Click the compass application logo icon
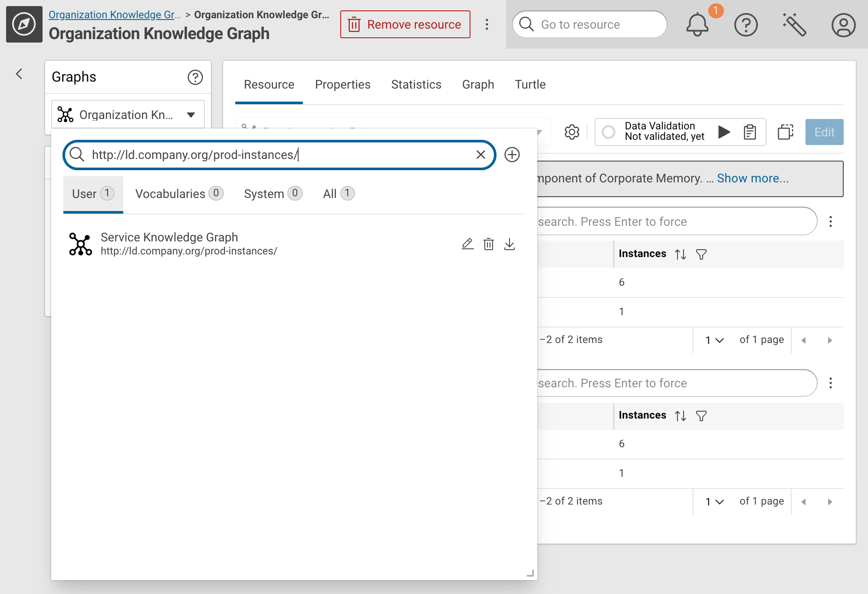The image size is (868, 594). pos(24,24)
